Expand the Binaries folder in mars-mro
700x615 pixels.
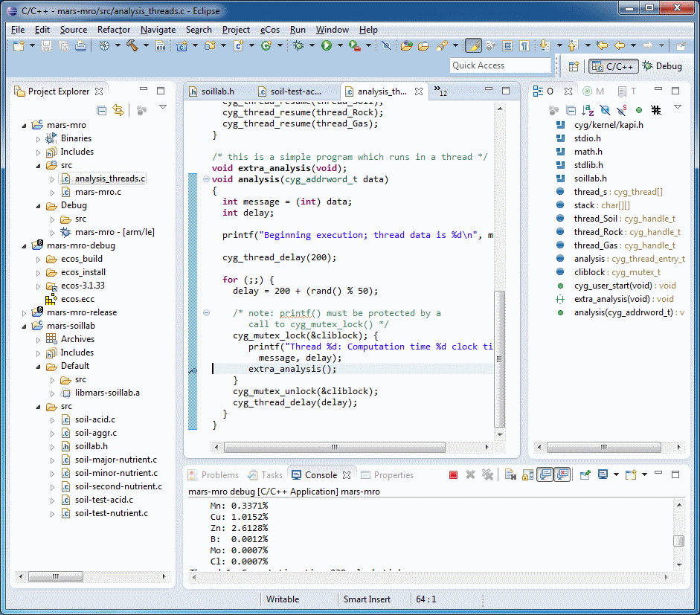(x=39, y=138)
